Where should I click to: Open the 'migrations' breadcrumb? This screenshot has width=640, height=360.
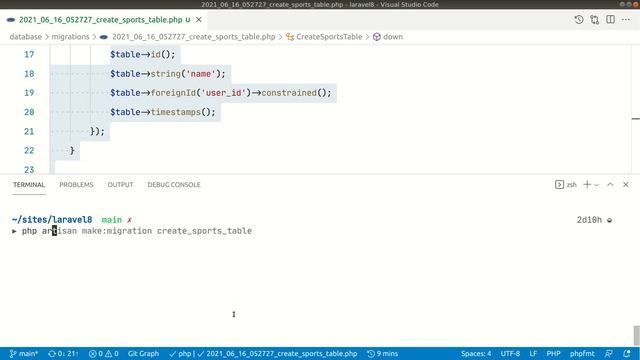tap(70, 37)
